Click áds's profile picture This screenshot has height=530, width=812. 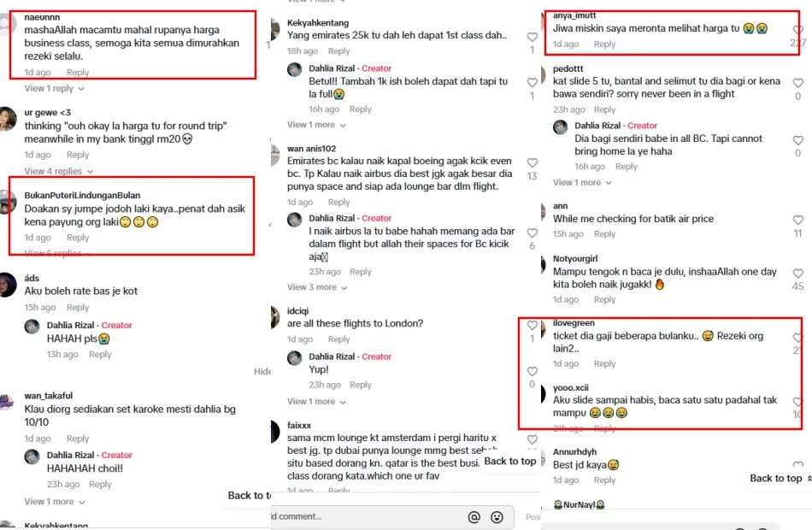coord(8,285)
